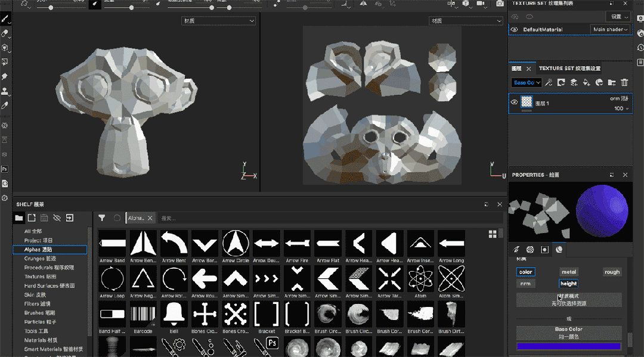Image resolution: width=644 pixels, height=357 pixels.
Task: Open the brush properties tab icon
Action: (516, 250)
